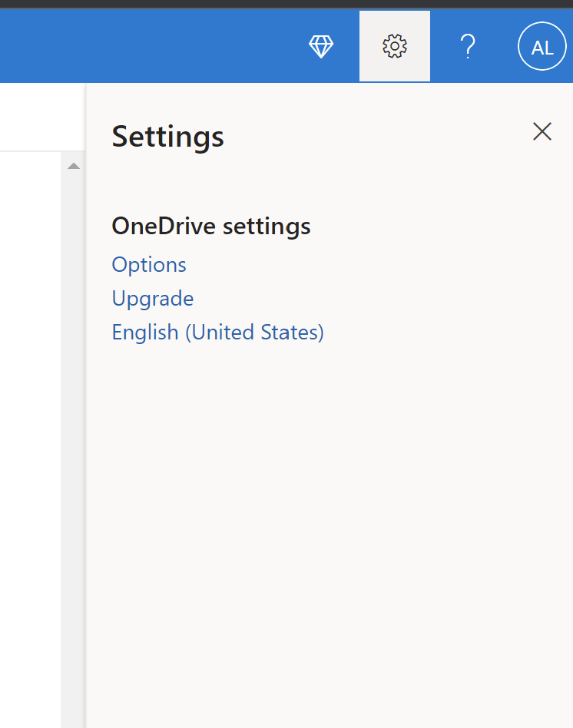Click the Premium diamond icon

321,47
